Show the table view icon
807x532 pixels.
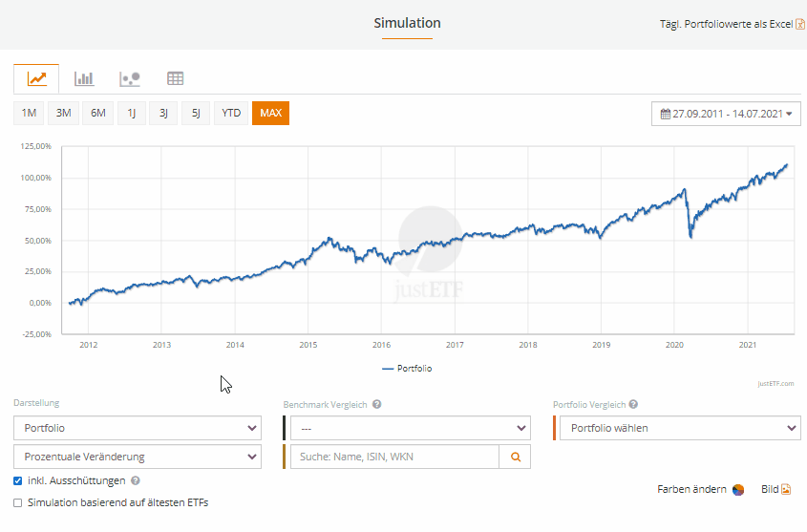[x=175, y=78]
